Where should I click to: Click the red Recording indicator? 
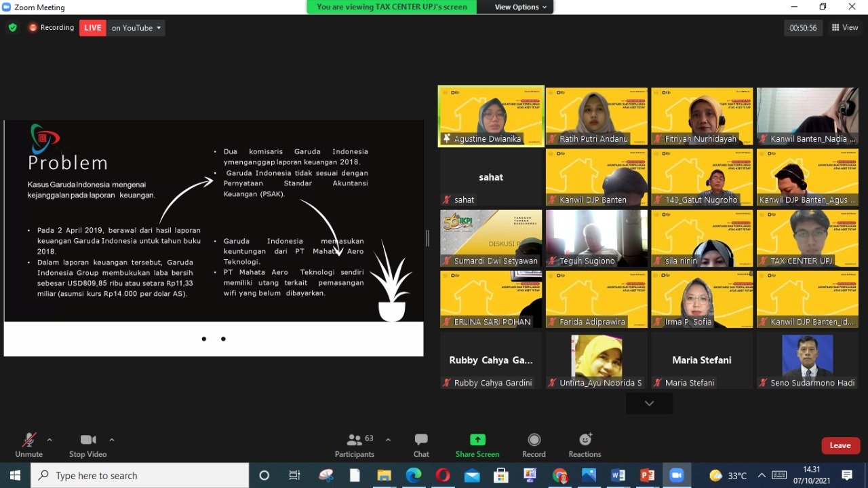click(52, 28)
